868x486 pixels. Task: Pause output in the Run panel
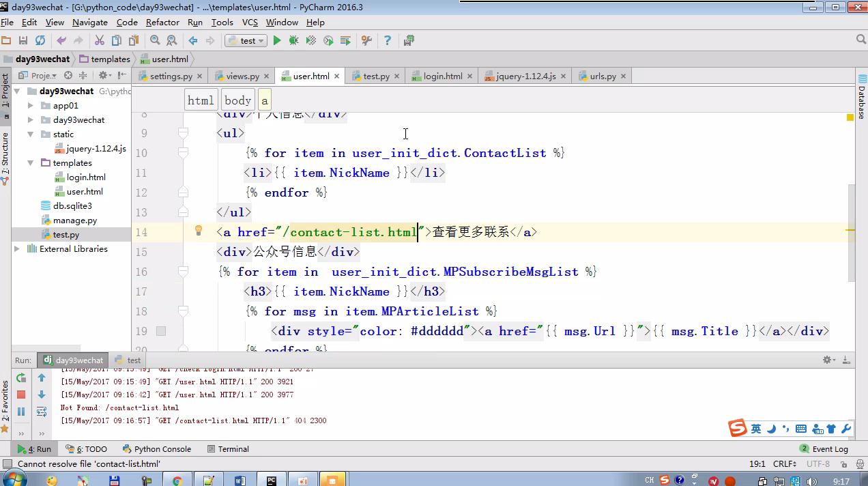tap(21, 412)
